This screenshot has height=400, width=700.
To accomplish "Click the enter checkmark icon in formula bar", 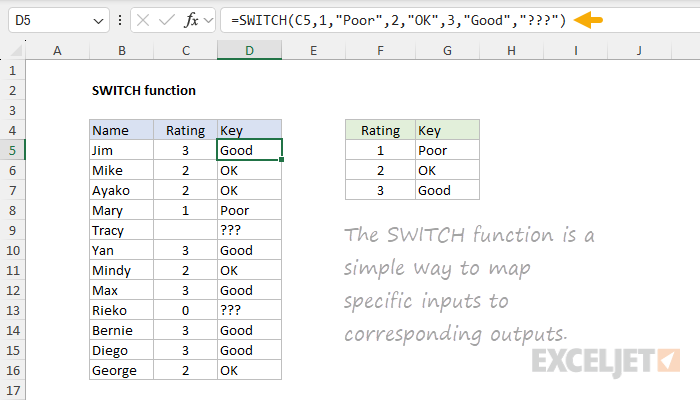I will coord(167,20).
